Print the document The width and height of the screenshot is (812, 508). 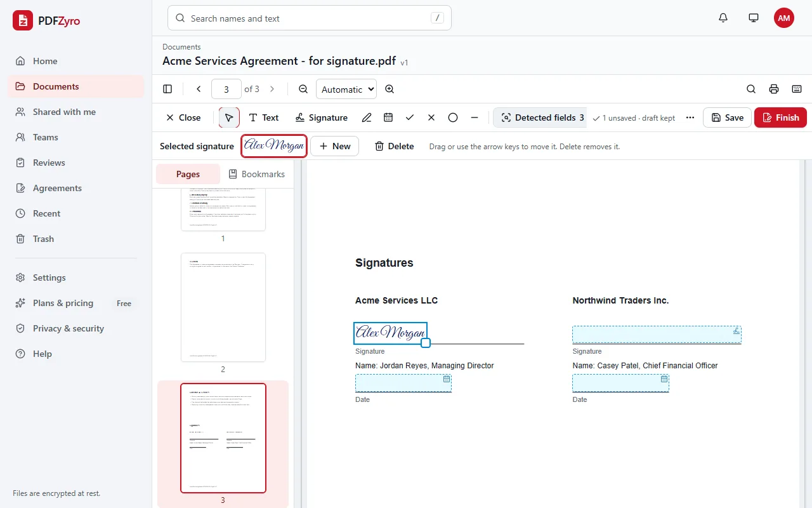point(774,89)
